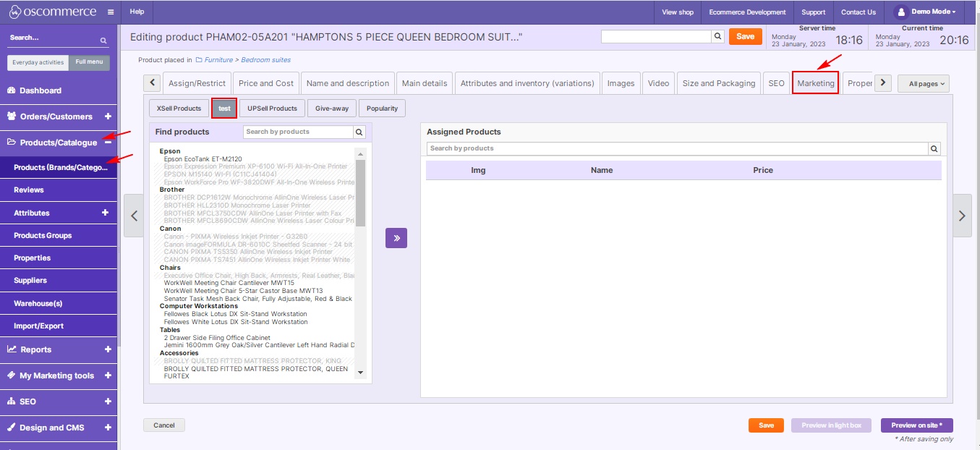Click the orange Save button at the bottom
Image resolution: width=980 pixels, height=450 pixels.
765,425
